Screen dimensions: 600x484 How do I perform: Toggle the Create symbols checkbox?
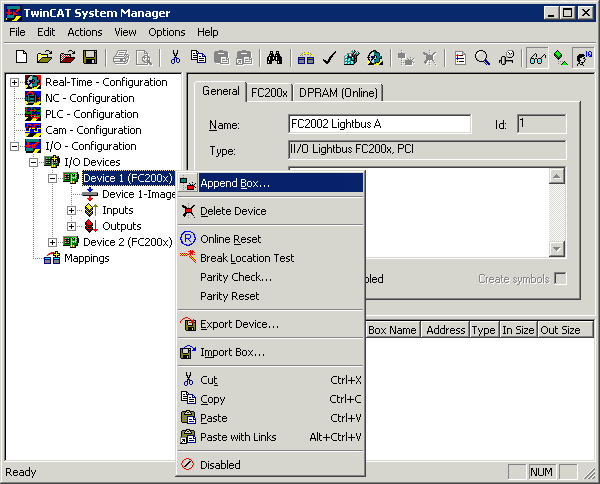tap(560, 279)
